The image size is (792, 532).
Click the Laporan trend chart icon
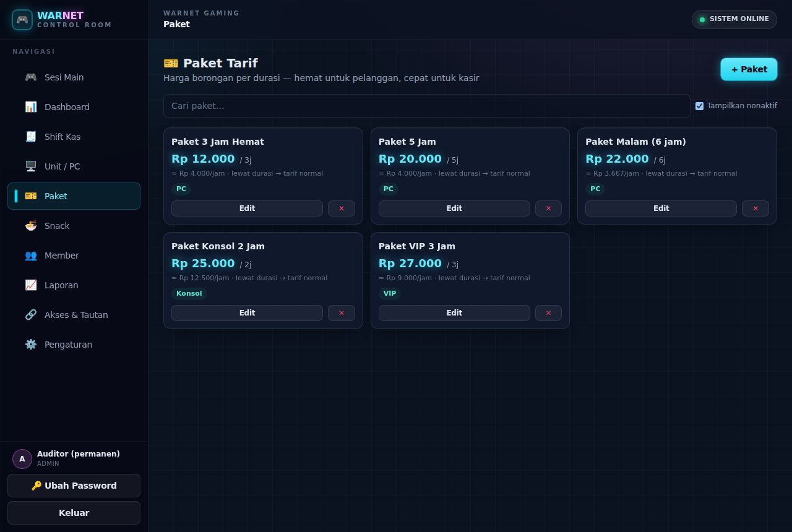point(31,285)
